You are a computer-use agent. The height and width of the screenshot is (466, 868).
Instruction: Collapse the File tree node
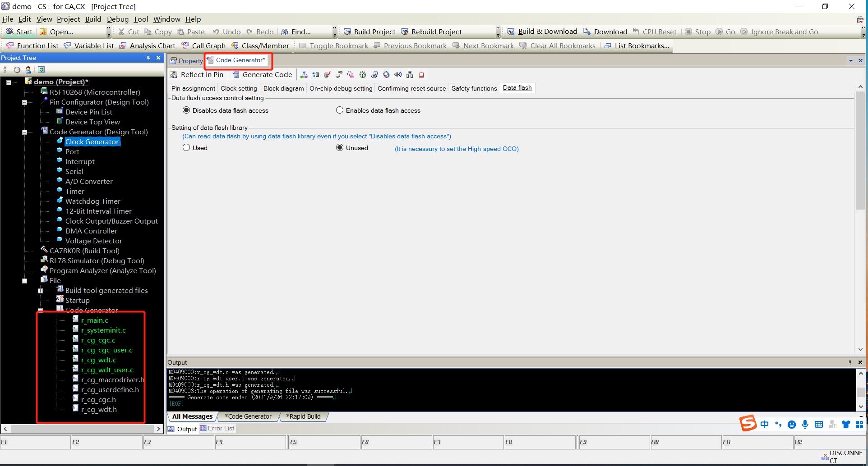tap(24, 281)
